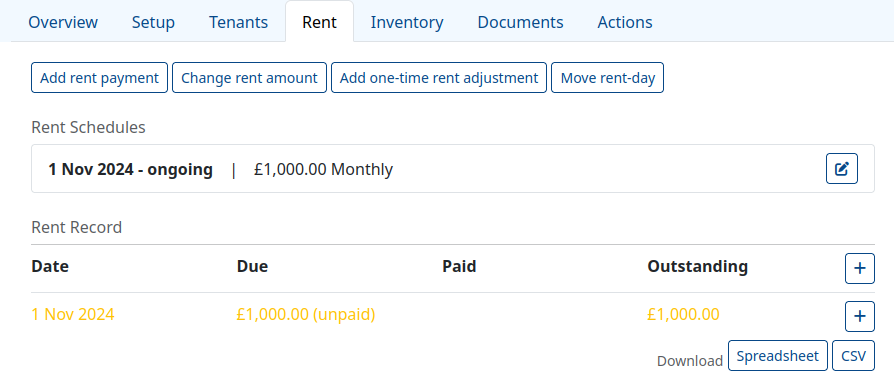Go to the Tenants tab
Screen dimensions: 894x388
pos(238,22)
